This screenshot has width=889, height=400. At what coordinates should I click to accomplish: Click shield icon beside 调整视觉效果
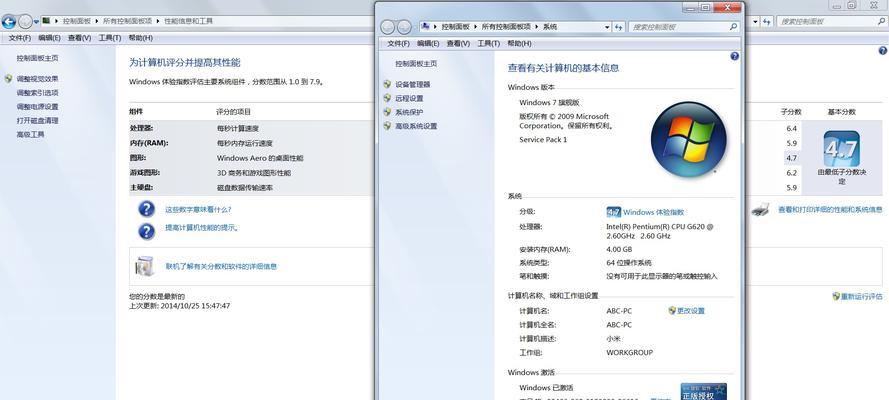[x=9, y=79]
